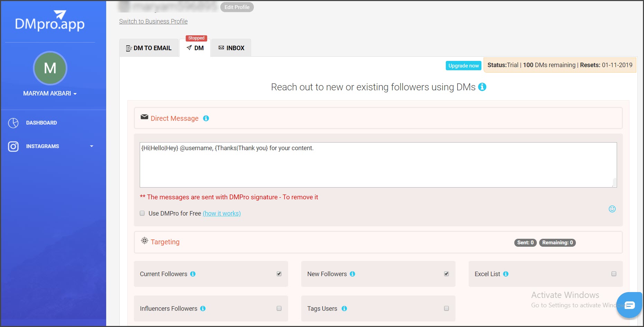Open the INBOX tab

[x=231, y=48]
